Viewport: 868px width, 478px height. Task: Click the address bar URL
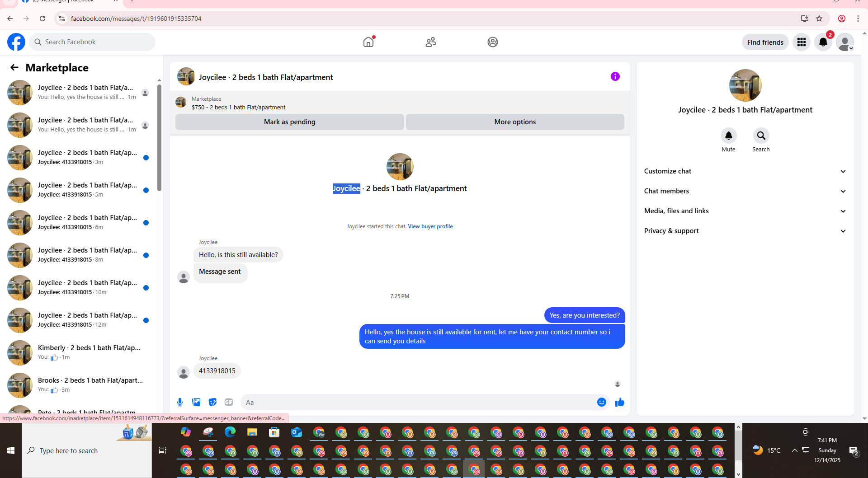click(136, 19)
